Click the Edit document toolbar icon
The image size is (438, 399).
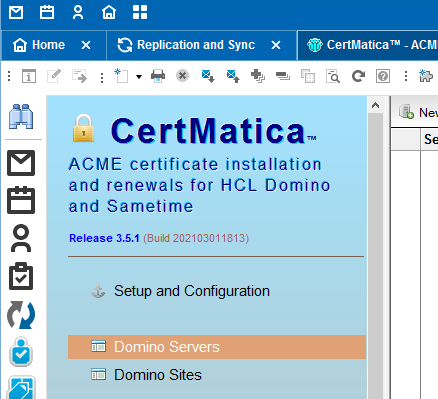[x=54, y=76]
